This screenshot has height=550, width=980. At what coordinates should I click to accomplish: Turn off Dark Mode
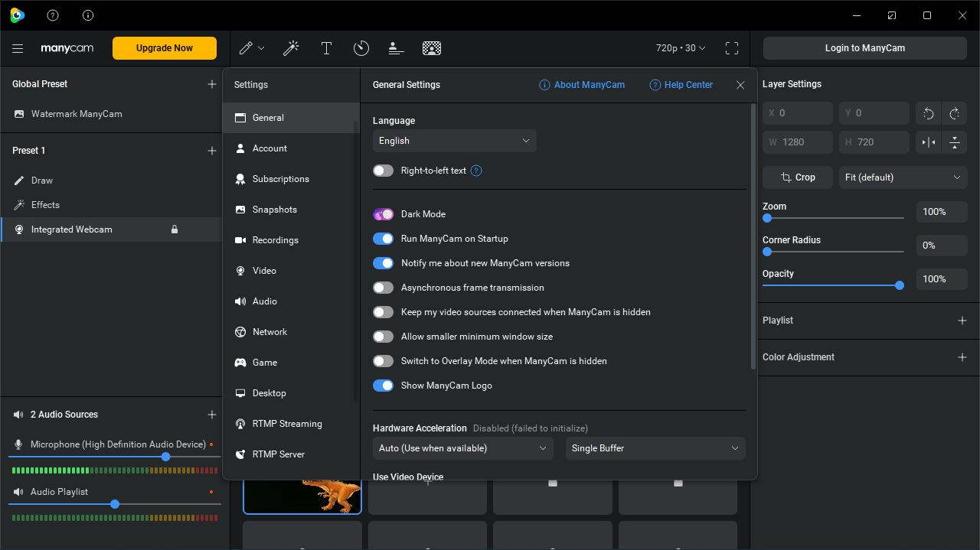383,214
